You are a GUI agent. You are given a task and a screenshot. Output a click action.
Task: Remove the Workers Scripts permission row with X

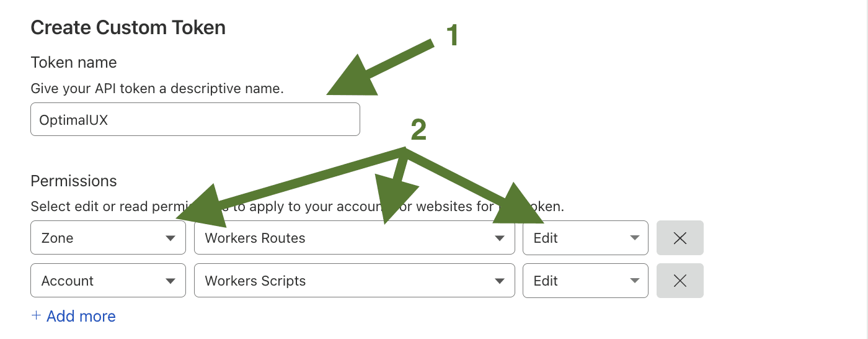(680, 281)
